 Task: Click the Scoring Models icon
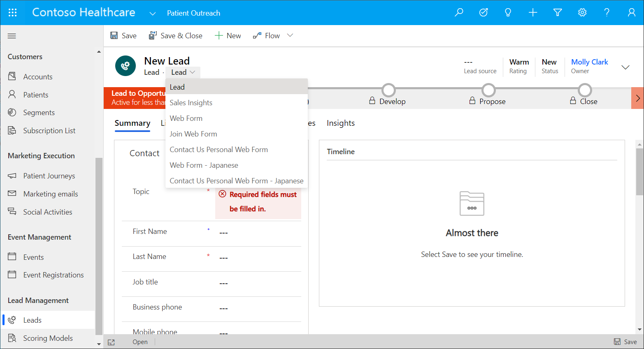click(12, 338)
